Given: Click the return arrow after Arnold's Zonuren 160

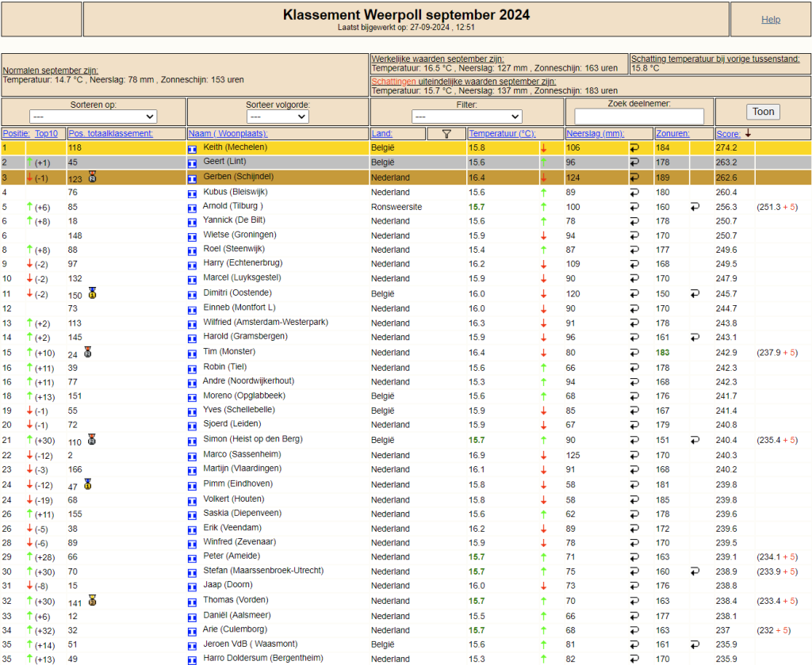Looking at the screenshot, I should pyautogui.click(x=695, y=207).
